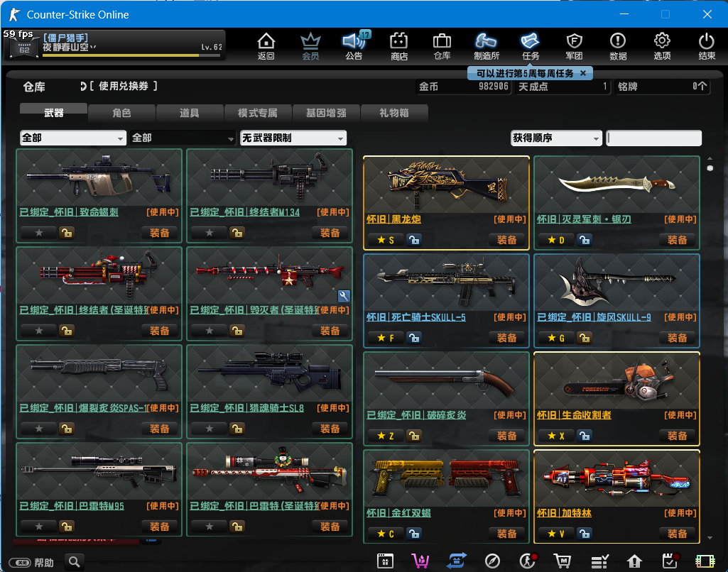Viewport: 728px width, 572px height.
Task: Click the 铭牌 0个 counter
Action: (x=662, y=87)
